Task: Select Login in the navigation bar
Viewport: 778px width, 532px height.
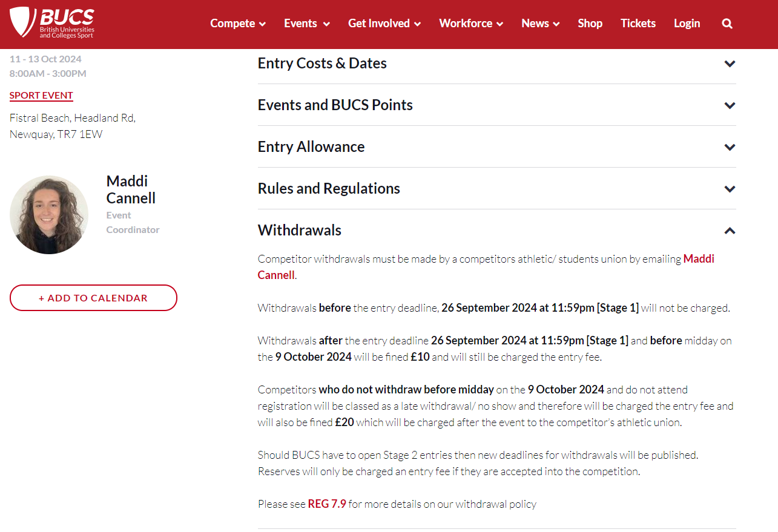Action: (687, 24)
